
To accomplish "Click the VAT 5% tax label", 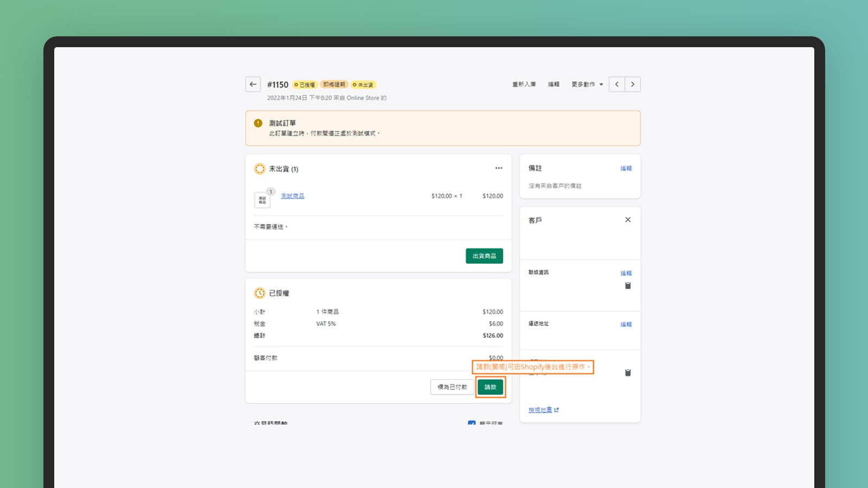I will tap(326, 324).
